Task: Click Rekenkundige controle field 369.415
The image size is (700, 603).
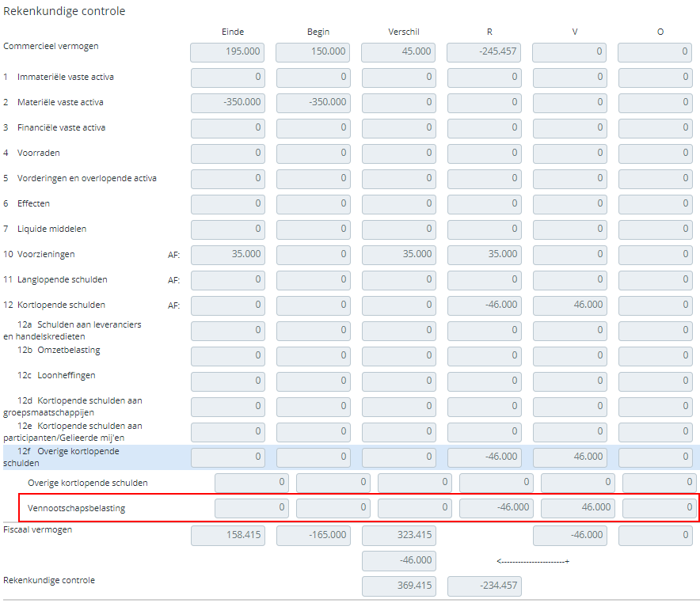Action: 399,586
